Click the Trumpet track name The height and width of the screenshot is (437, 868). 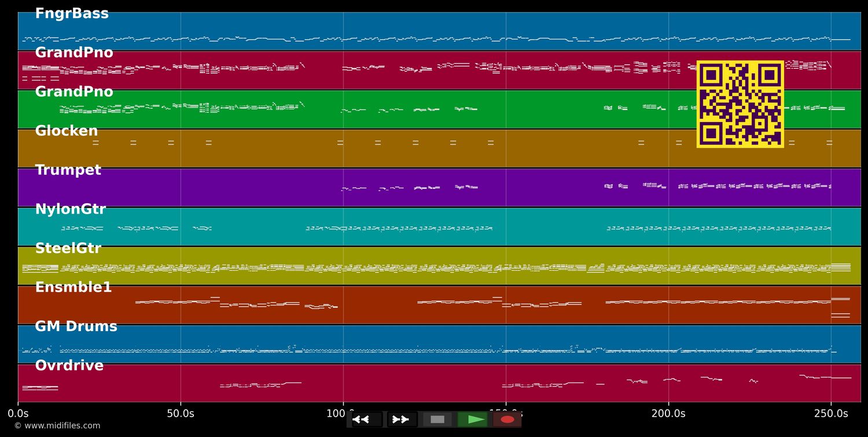coord(68,171)
